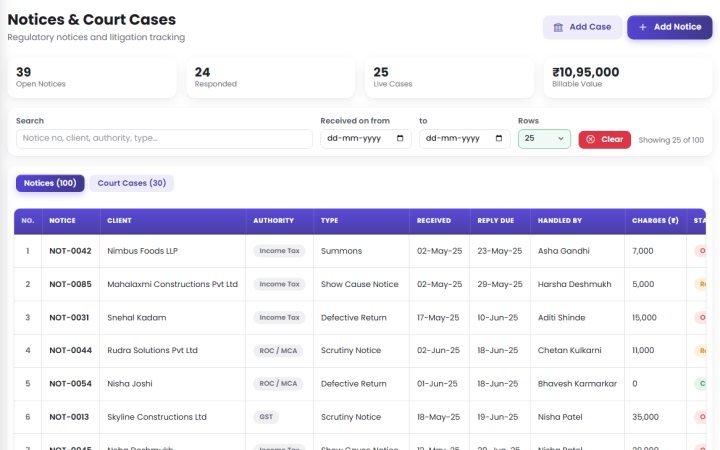The image size is (720, 450).
Task: Click the Add Case button
Action: pos(582,27)
